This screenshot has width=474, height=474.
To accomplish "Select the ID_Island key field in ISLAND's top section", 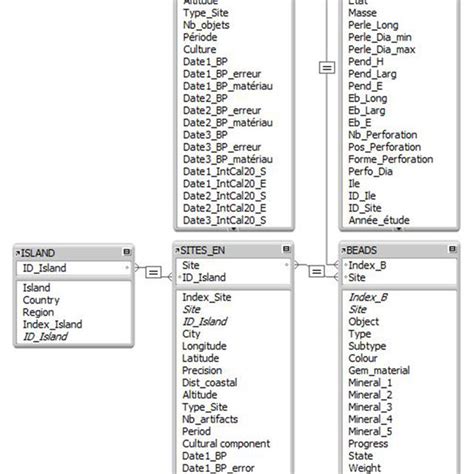I will 73,268.
